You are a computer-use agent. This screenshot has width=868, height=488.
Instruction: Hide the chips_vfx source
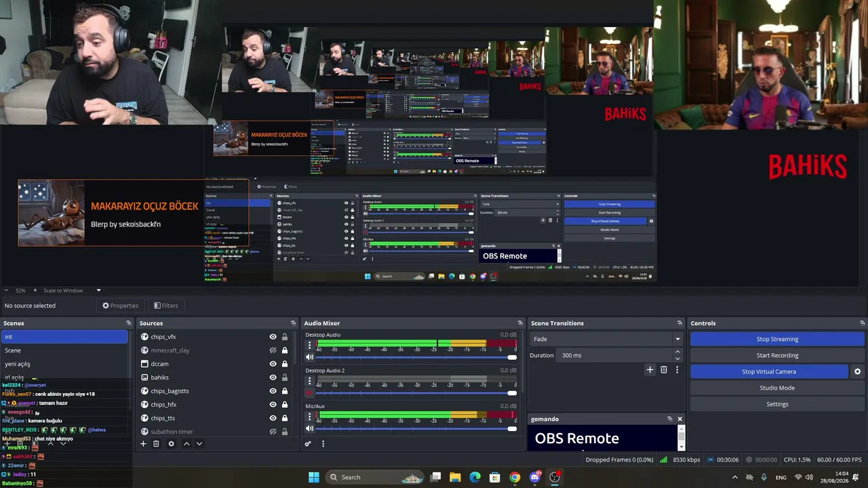point(273,337)
